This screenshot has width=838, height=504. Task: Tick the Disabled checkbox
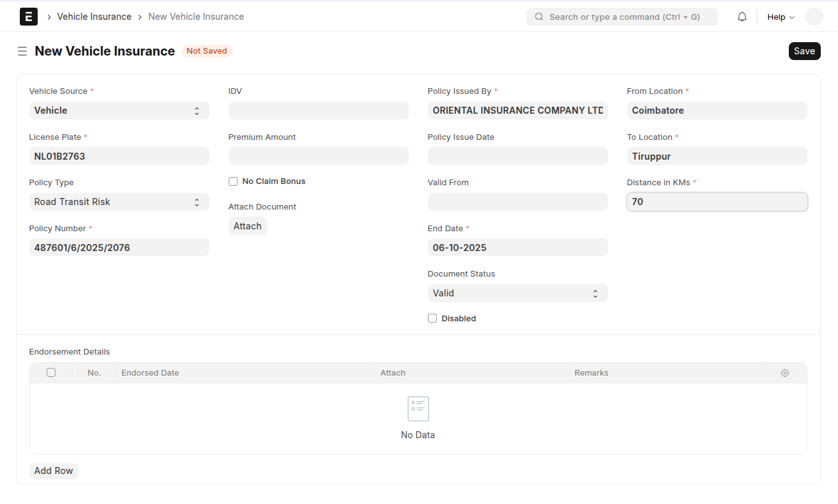432,318
